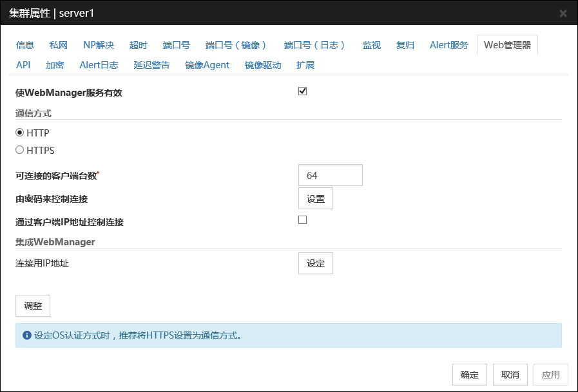
Task: Open the 私网 tab
Action: (59, 45)
